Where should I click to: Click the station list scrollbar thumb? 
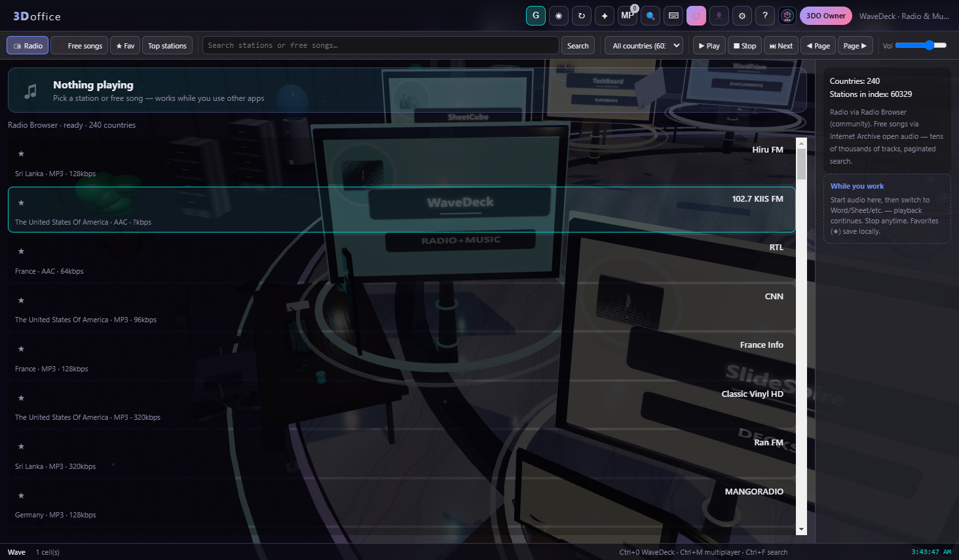pyautogui.click(x=801, y=164)
